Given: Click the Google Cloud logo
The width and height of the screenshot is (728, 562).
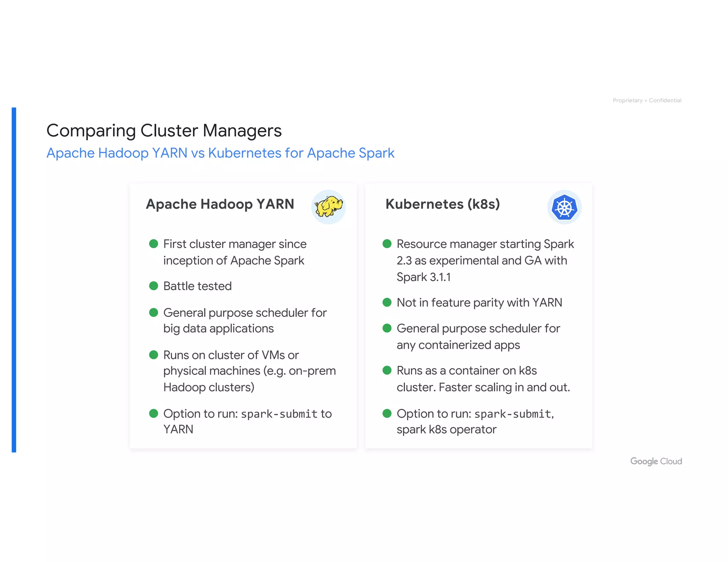Looking at the screenshot, I should tap(656, 461).
